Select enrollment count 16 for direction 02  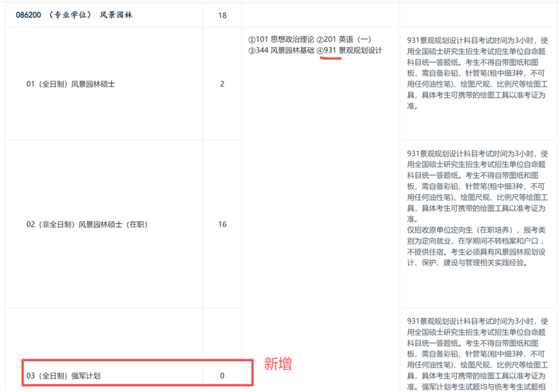(222, 224)
